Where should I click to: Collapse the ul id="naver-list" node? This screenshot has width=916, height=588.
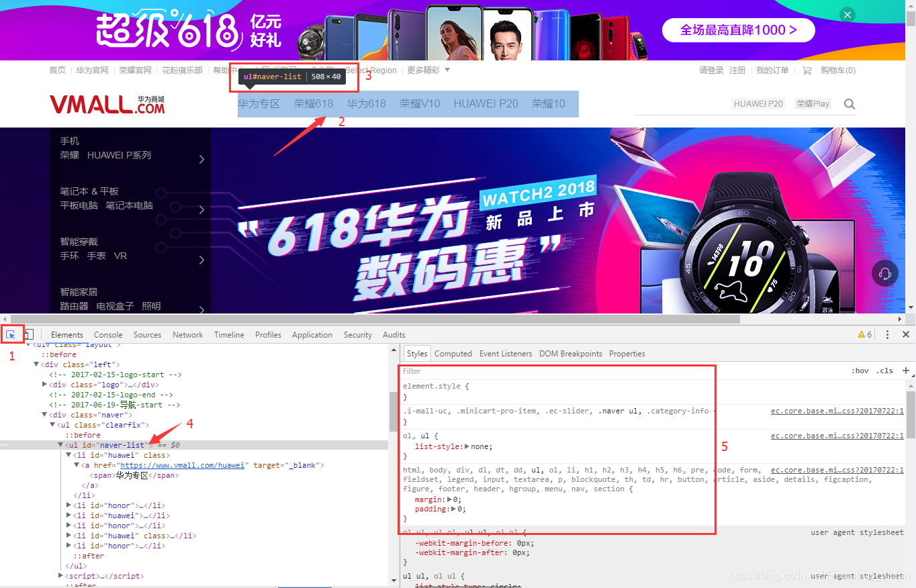point(60,445)
